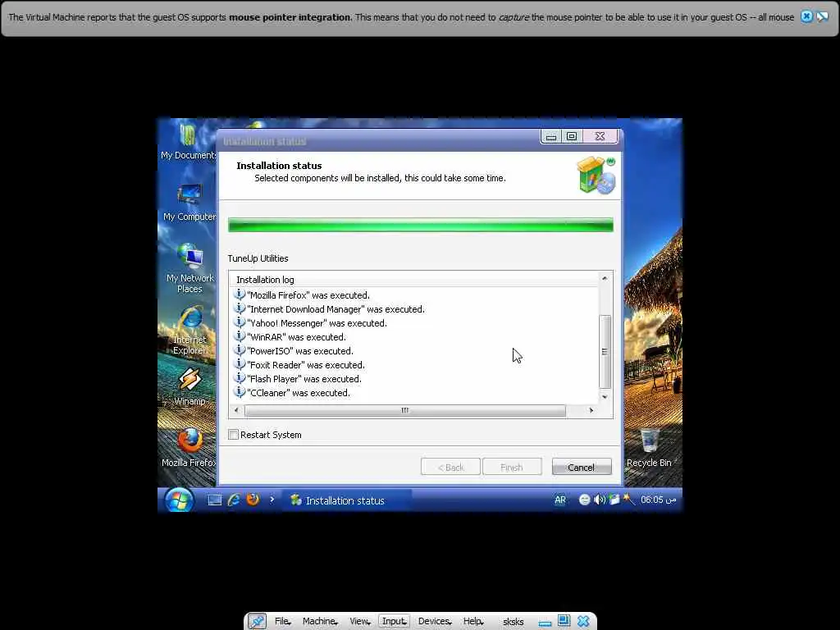840x630 pixels.
Task: Click the log's scroll up arrow
Action: pyautogui.click(x=605, y=279)
